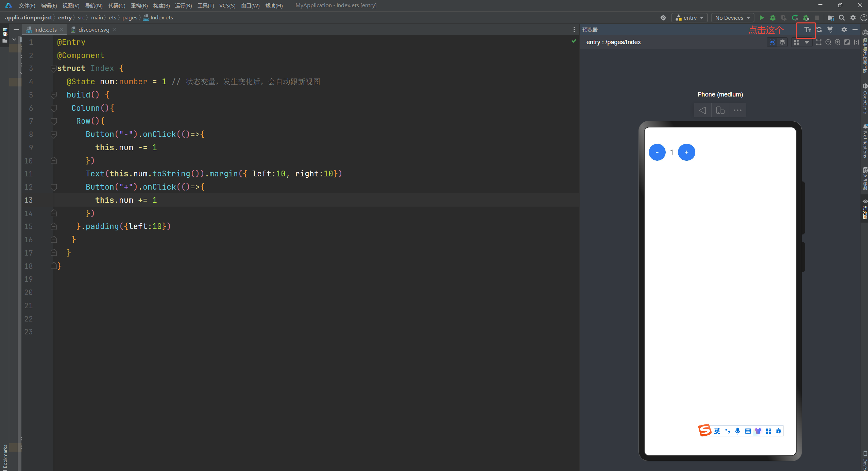Click the previewer refresh icon

tap(819, 30)
